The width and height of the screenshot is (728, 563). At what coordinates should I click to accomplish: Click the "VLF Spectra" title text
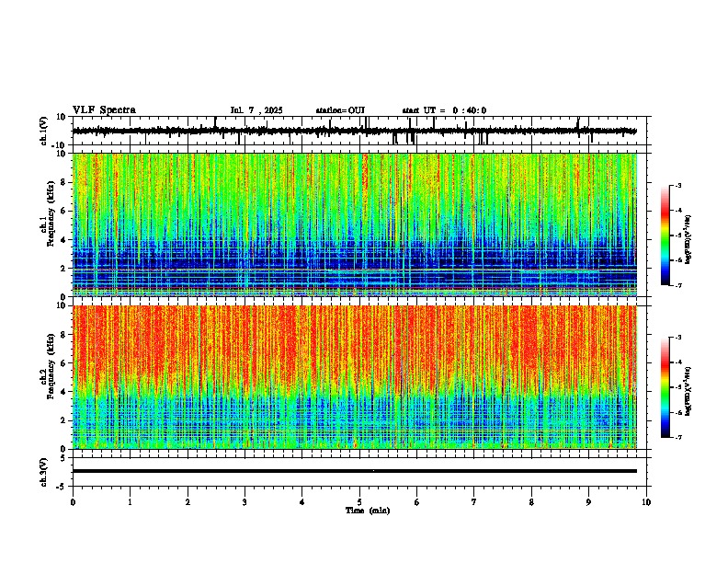104,110
